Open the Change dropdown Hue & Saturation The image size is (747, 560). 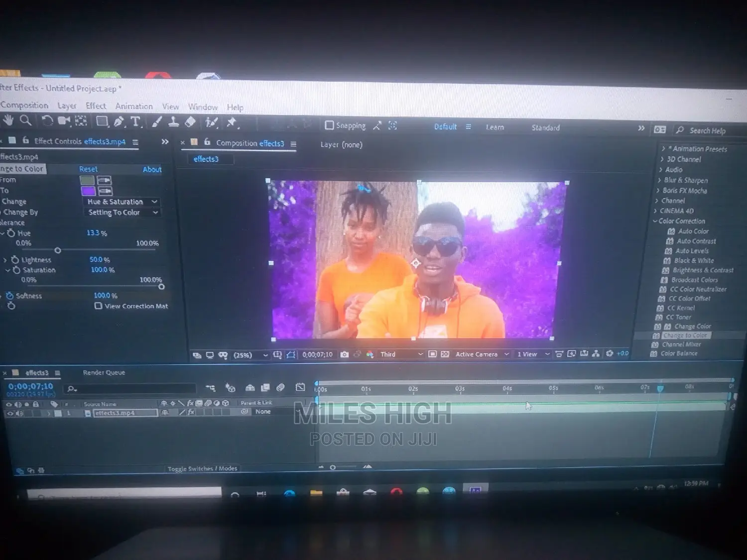point(122,202)
